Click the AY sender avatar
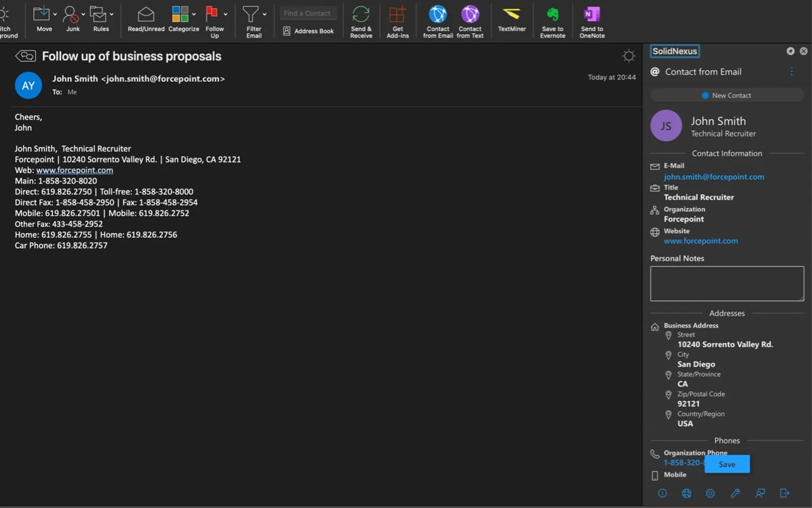The height and width of the screenshot is (508, 812). 28,85
